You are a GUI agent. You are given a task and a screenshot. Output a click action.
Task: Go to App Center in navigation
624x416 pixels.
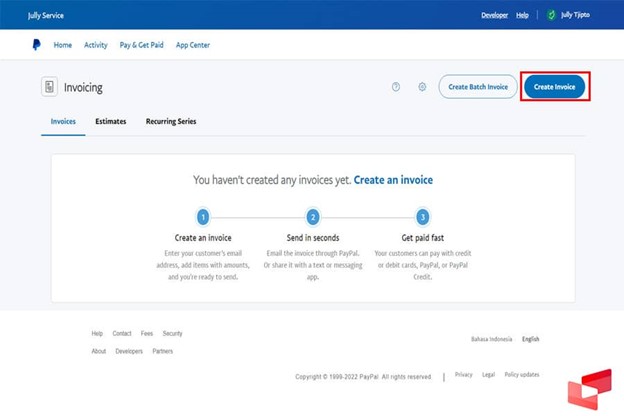pos(193,45)
